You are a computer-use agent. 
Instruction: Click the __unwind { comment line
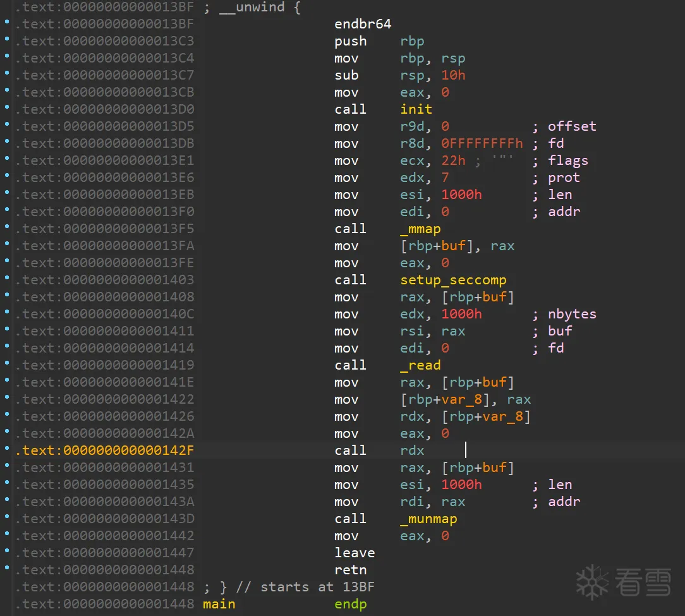coord(252,7)
